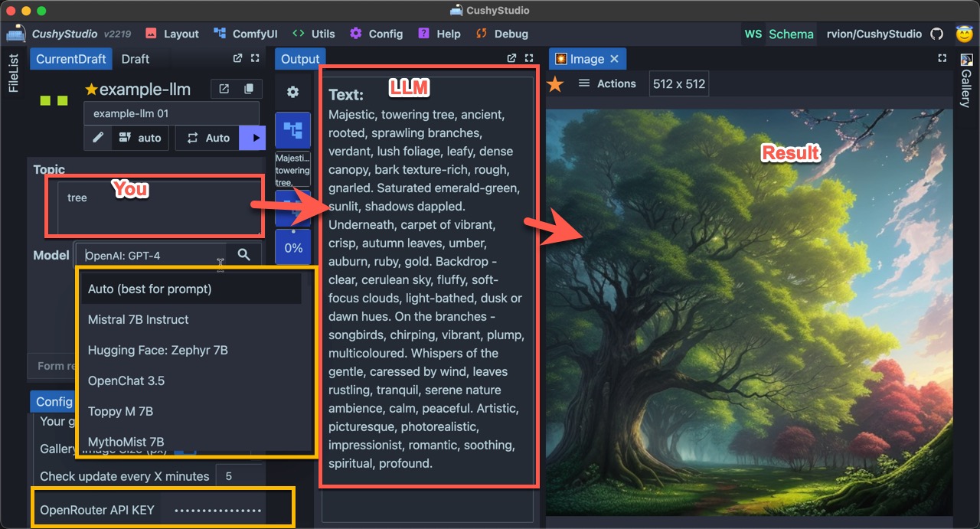Click the OpenRouter API KEY field
Screen dimensions: 980x529
point(217,511)
